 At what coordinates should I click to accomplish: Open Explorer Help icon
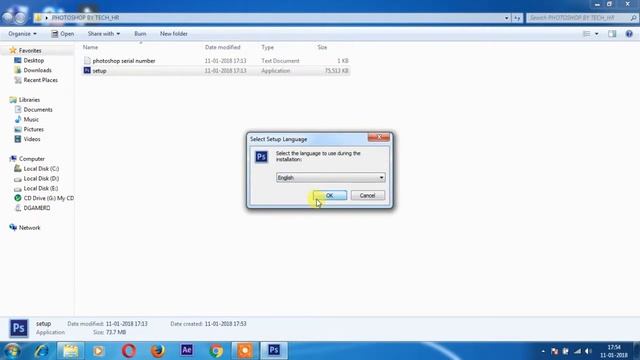click(629, 34)
